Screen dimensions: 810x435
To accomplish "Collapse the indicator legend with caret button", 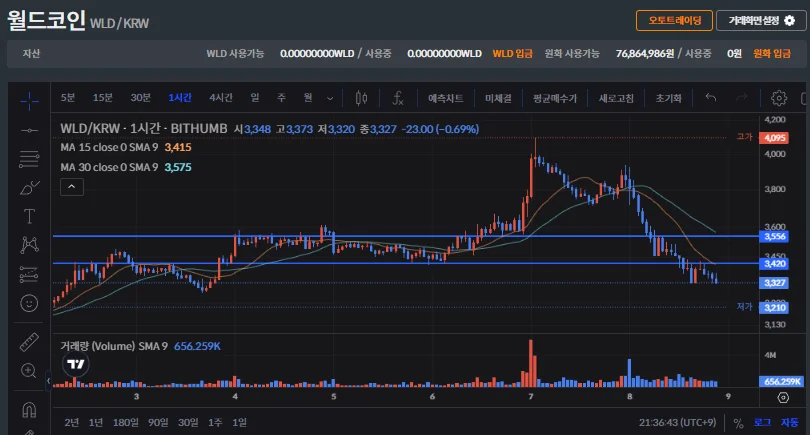I will click(72, 187).
